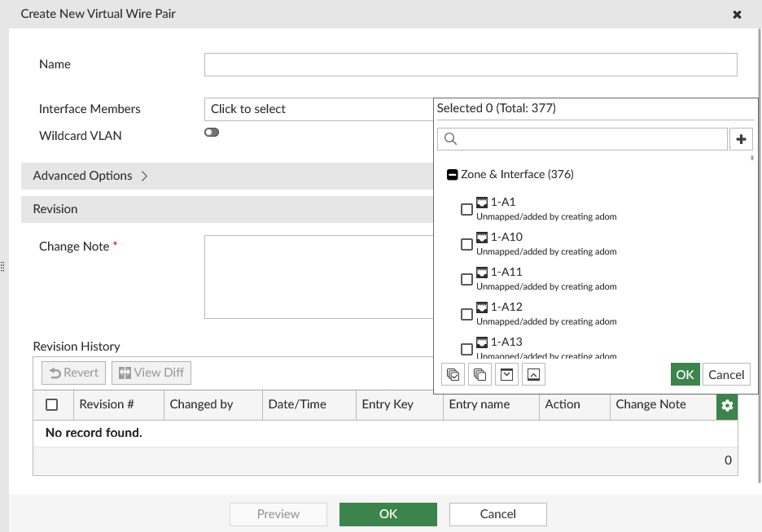This screenshot has width=762, height=532.
Task: Select all interfaces using the select-all icon
Action: coord(452,374)
